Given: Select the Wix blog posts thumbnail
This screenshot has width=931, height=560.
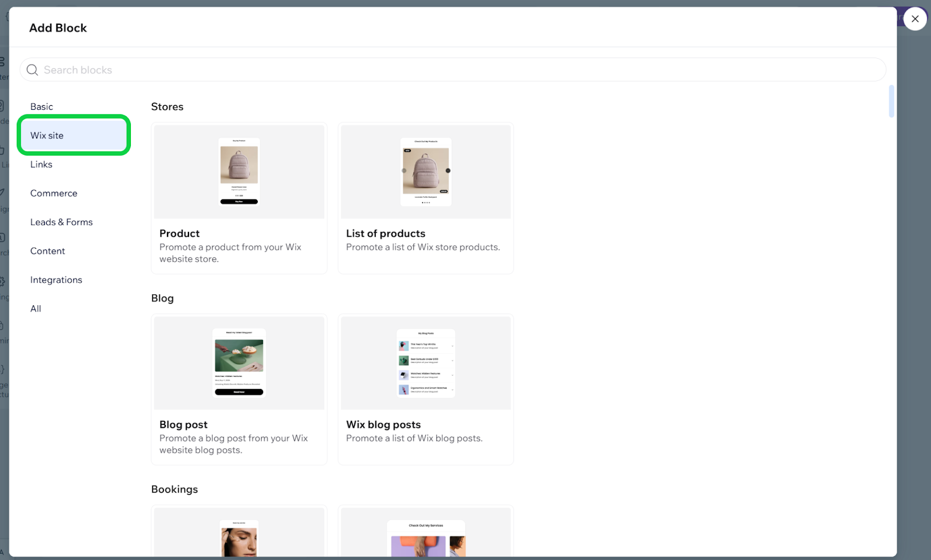Looking at the screenshot, I should point(425,363).
